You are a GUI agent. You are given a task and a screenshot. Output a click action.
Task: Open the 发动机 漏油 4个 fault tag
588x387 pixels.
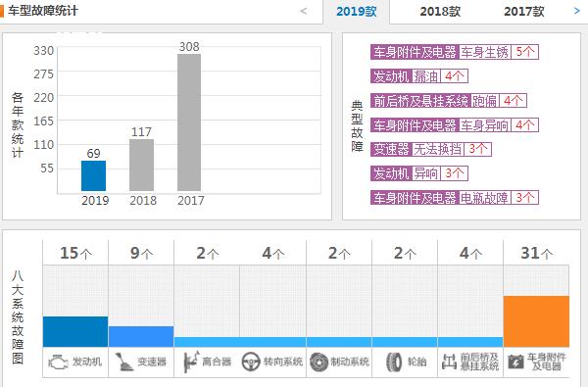pyautogui.click(x=419, y=76)
